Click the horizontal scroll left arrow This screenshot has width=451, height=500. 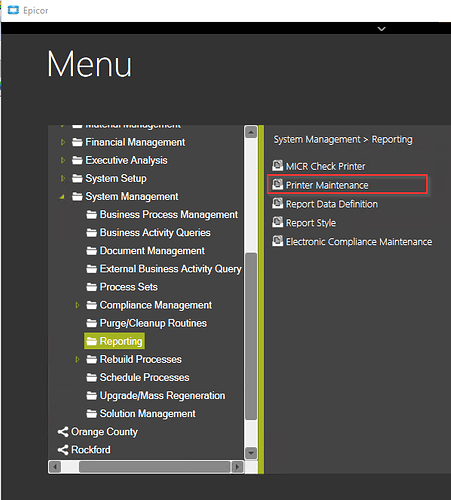click(x=55, y=467)
